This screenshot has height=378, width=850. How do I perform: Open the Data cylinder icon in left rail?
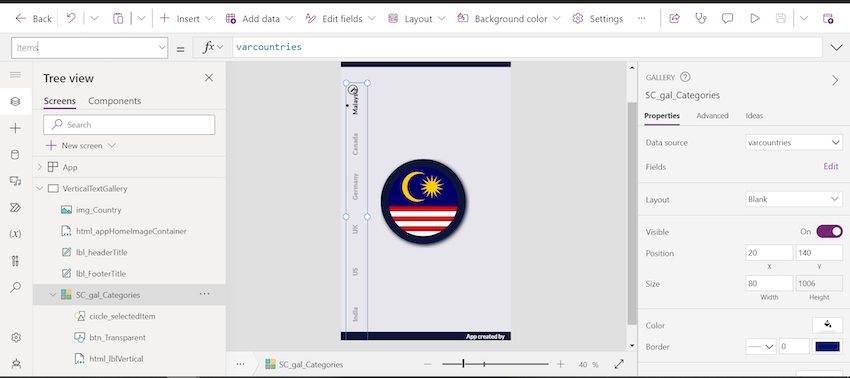[x=15, y=155]
